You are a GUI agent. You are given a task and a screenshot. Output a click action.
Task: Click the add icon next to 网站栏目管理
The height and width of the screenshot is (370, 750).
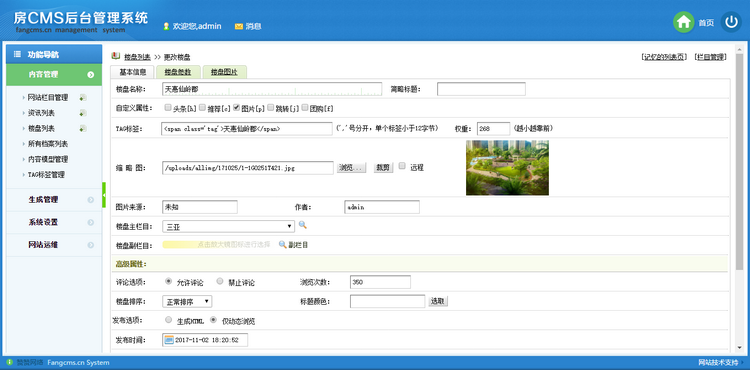(x=83, y=98)
